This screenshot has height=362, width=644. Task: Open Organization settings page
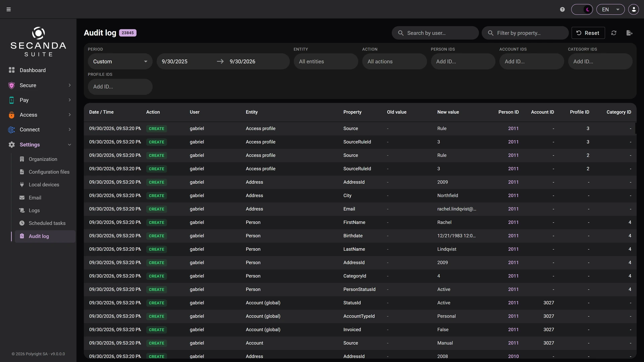pyautogui.click(x=43, y=159)
